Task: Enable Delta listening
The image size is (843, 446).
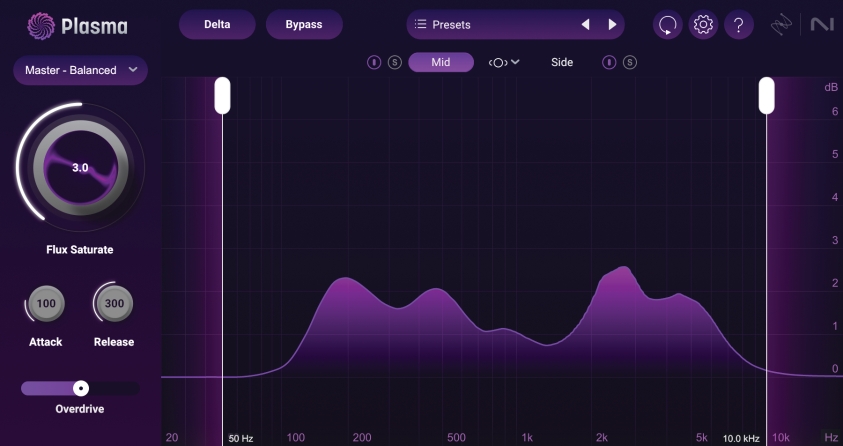Action: 217,25
